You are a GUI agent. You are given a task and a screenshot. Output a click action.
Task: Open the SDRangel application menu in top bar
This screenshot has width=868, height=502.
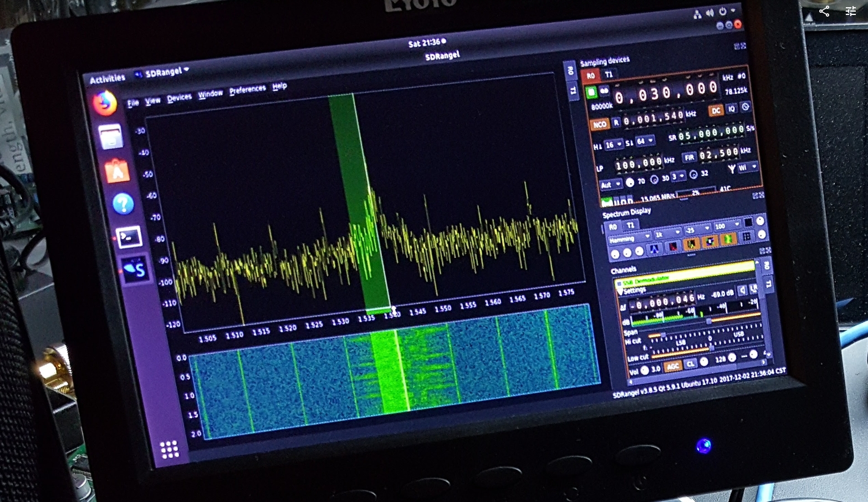pos(162,72)
